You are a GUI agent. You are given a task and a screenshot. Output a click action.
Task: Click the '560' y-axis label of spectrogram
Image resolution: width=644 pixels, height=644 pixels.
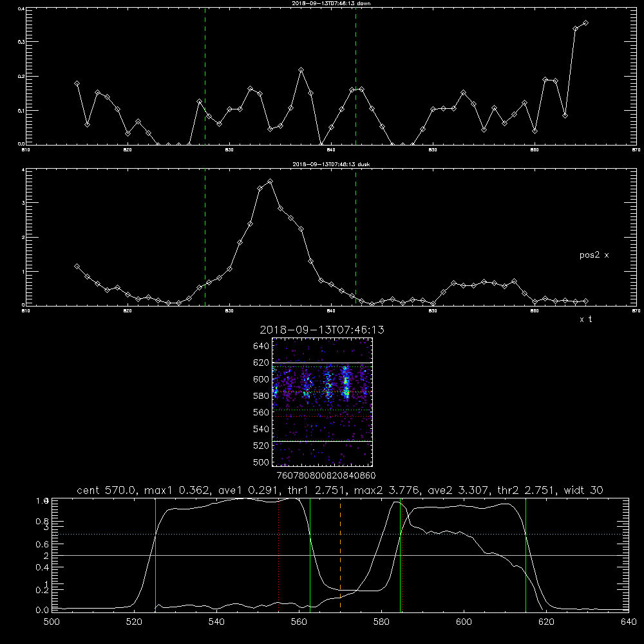pyautogui.click(x=261, y=412)
